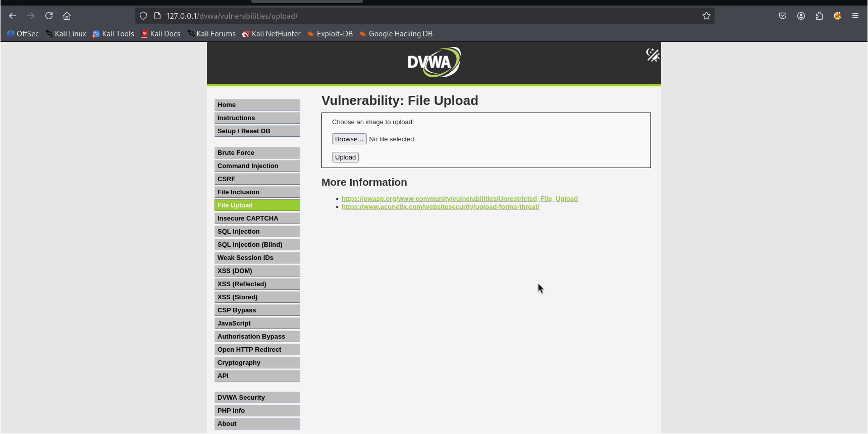This screenshot has height=434, width=868.
Task: Open the OWASP Unrestricted File Upload link
Action: pos(460,198)
